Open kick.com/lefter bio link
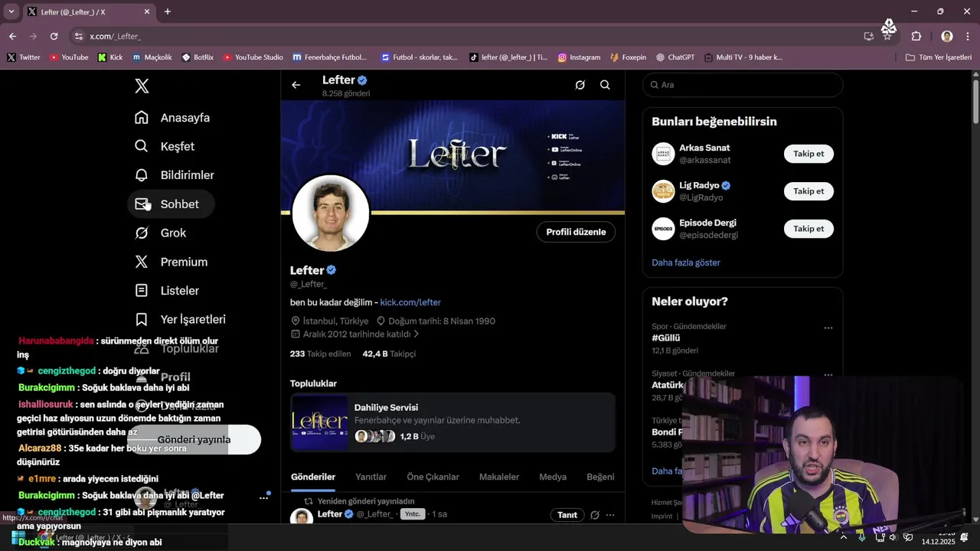 click(410, 302)
